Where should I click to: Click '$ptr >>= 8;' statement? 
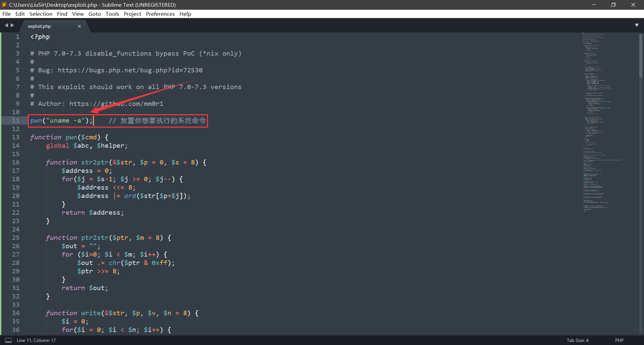[99, 271]
